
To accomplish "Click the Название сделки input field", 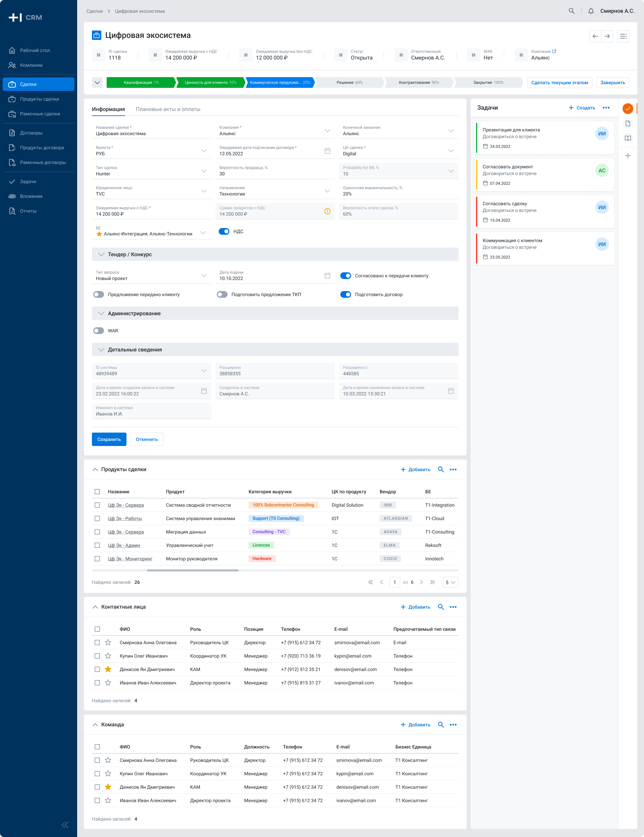I will coord(151,131).
